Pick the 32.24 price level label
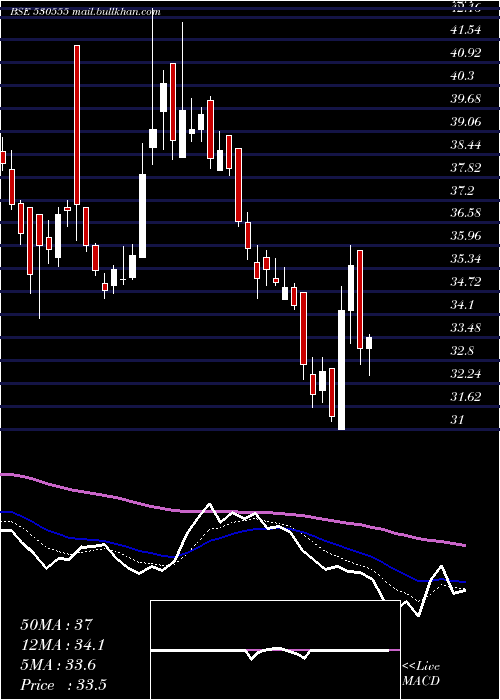The height and width of the screenshot is (700, 500). [466, 374]
